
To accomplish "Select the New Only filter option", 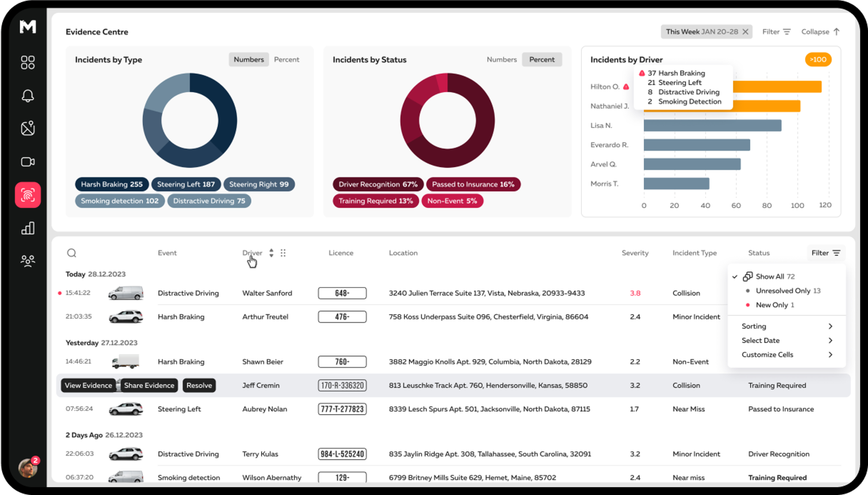I will point(771,305).
